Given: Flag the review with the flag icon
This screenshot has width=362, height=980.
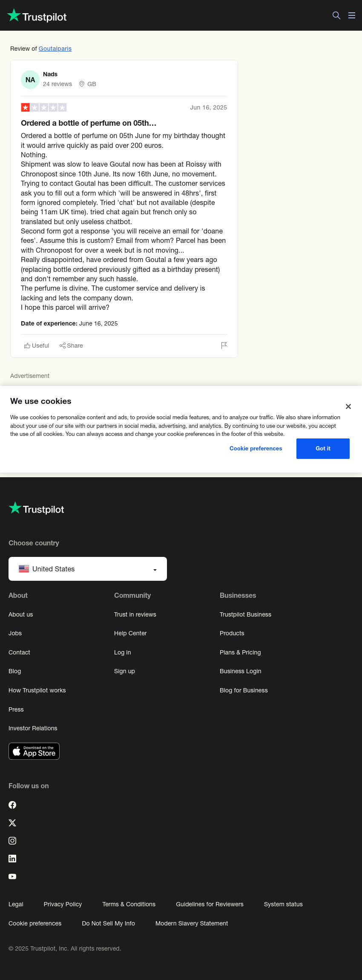Looking at the screenshot, I should [224, 346].
